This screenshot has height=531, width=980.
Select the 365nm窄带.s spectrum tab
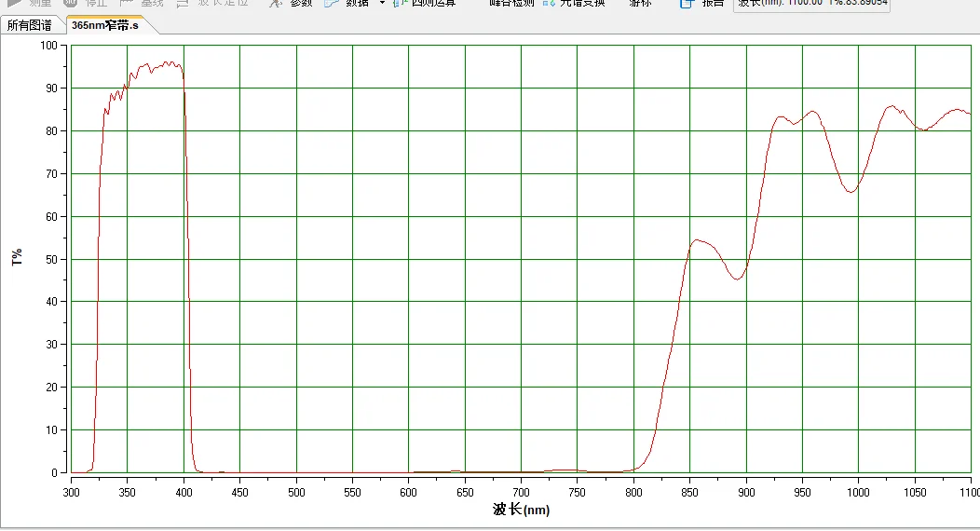(105, 25)
